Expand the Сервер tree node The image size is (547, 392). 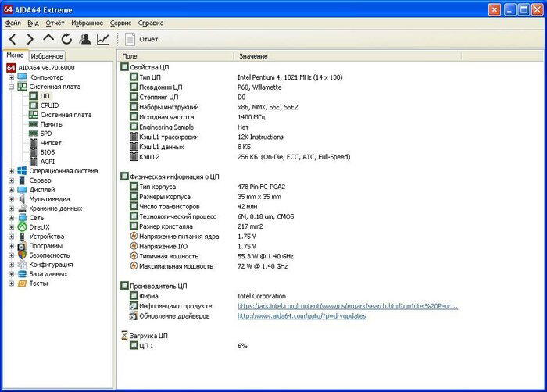(11, 180)
